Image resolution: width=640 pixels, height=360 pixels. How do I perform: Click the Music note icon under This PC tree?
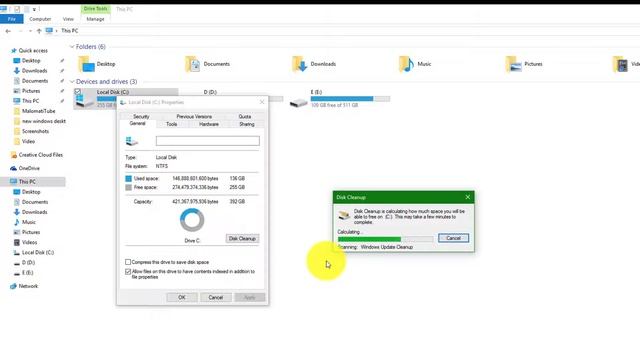tap(17, 222)
